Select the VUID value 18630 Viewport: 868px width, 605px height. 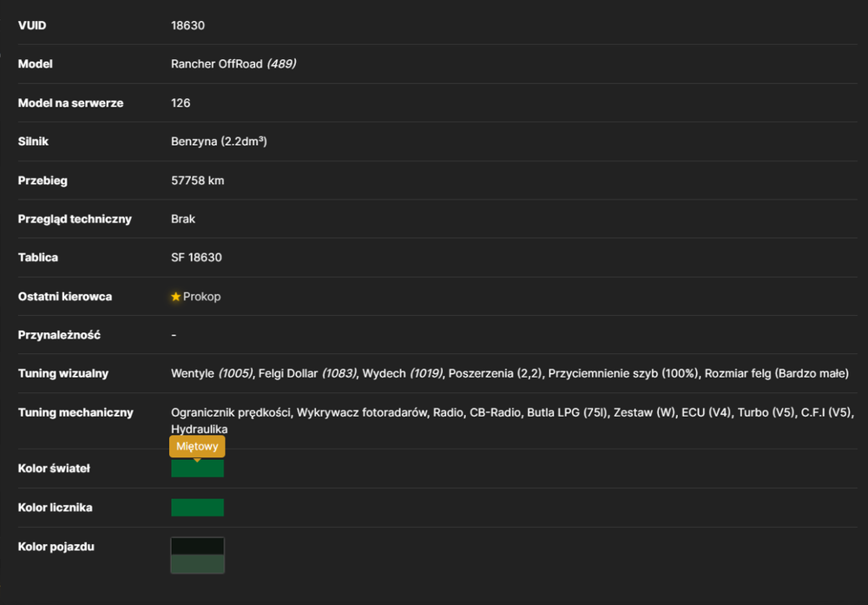tap(187, 25)
